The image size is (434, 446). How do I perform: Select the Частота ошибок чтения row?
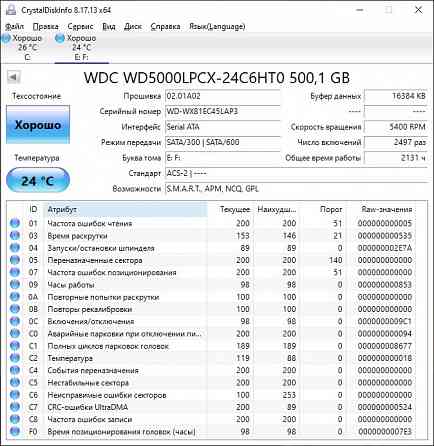[x=212, y=223]
